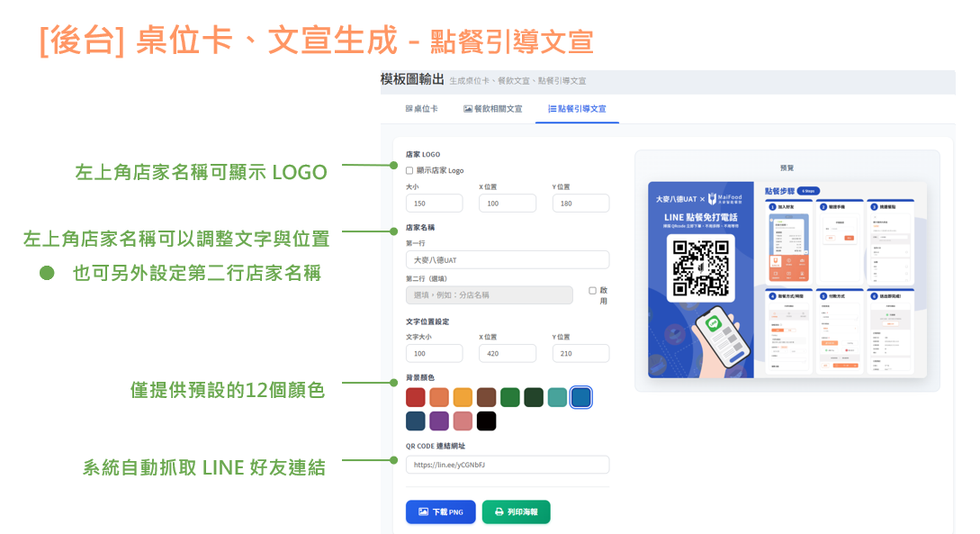
Task: Pick the pink background color swatch
Action: pos(463,421)
